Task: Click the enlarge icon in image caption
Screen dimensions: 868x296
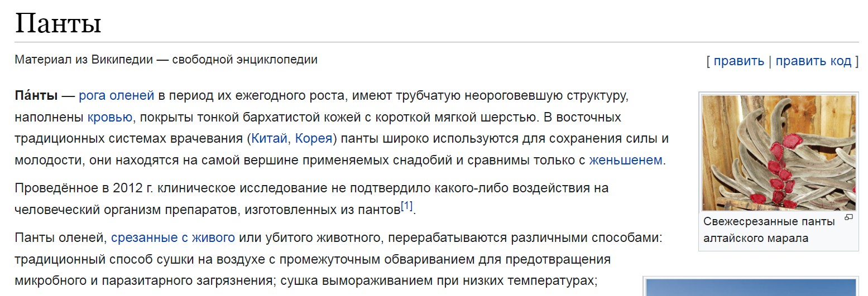Action: coord(849,217)
